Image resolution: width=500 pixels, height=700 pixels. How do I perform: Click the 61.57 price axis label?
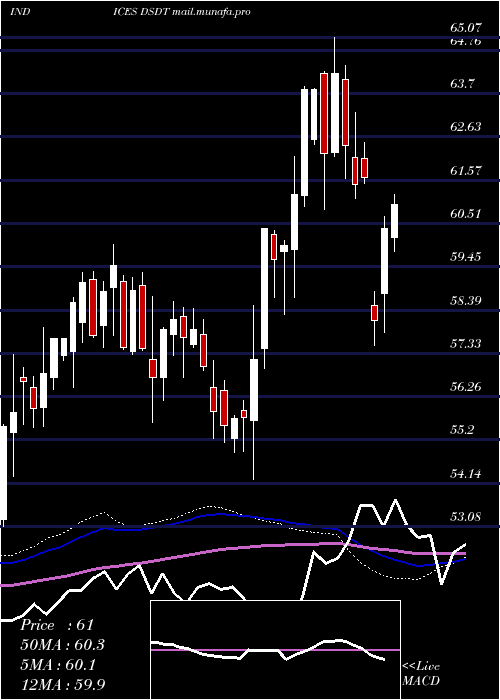(466, 171)
